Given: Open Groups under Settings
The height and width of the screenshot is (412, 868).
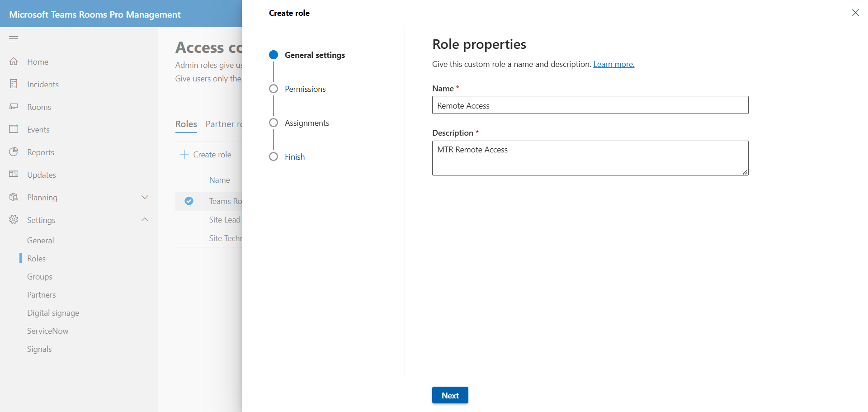Looking at the screenshot, I should [x=40, y=277].
